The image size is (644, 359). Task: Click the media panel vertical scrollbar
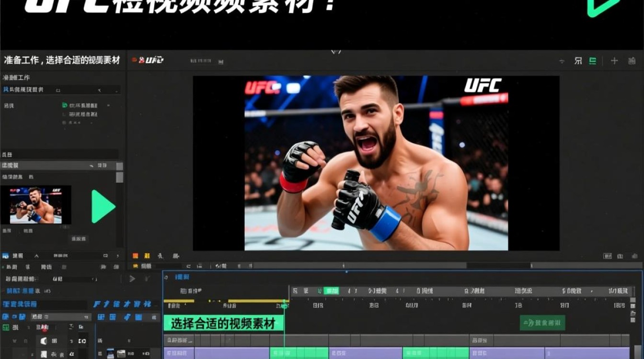tap(120, 177)
